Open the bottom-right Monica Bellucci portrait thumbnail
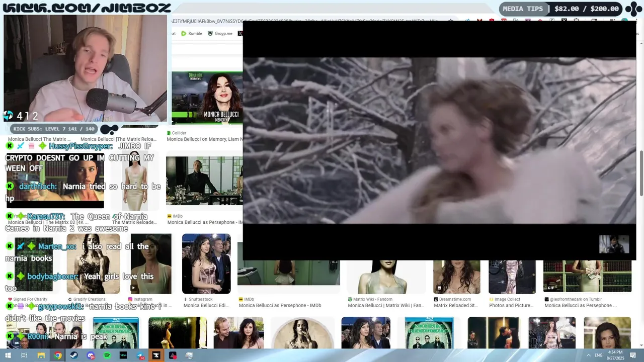This screenshot has height=362, width=644. click(x=607, y=332)
